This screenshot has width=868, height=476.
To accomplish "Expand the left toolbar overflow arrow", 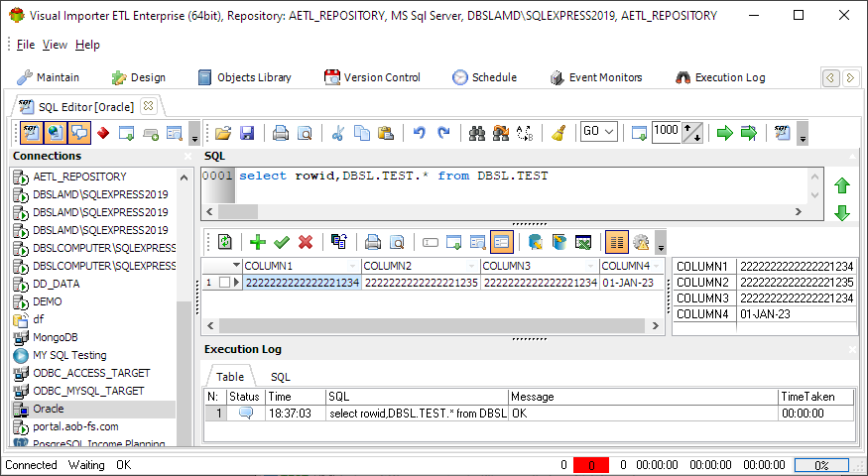I will point(193,135).
